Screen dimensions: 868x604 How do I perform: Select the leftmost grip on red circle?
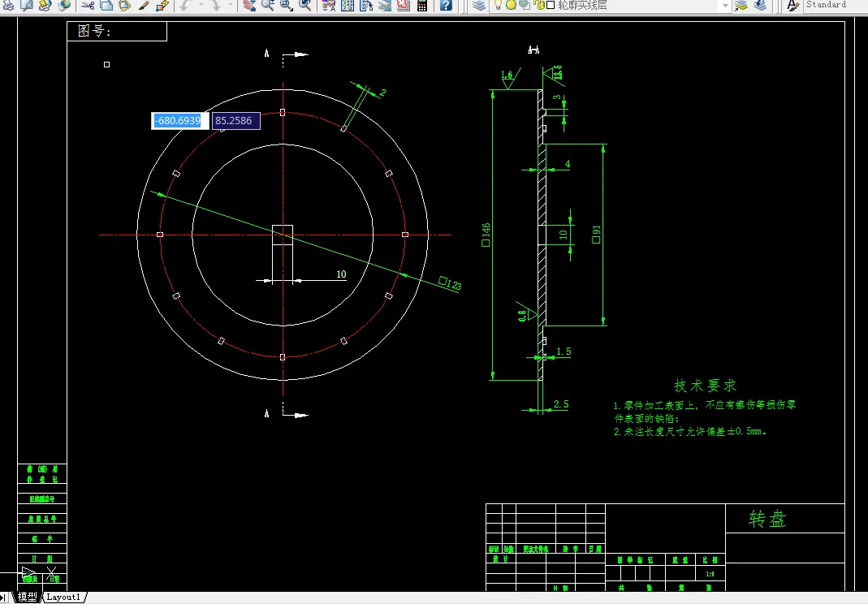pos(160,235)
